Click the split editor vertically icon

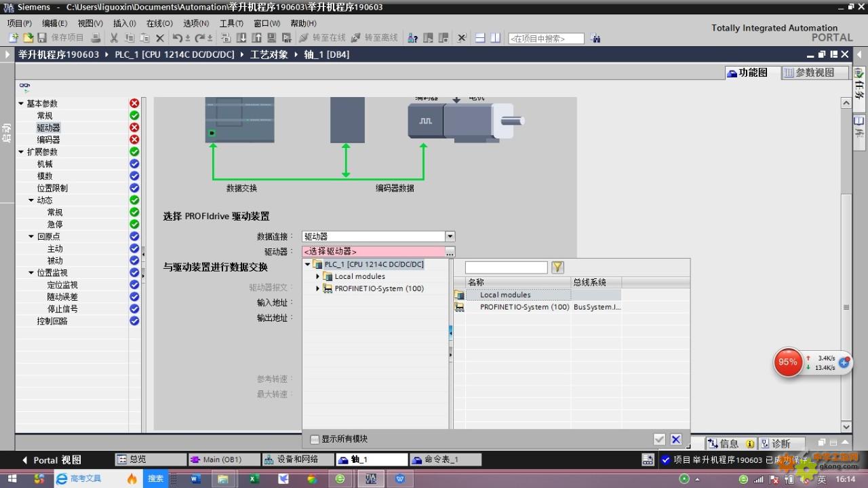coord(496,38)
